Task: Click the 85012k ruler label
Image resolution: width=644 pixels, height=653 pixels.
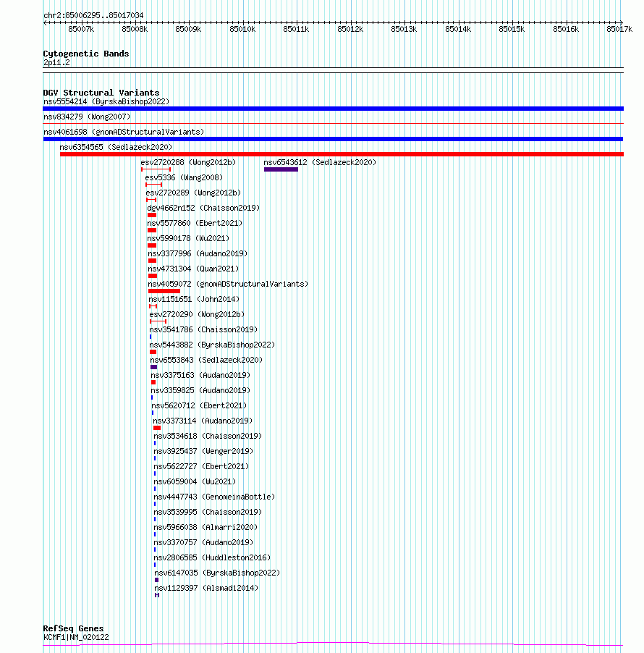Action: pos(350,29)
